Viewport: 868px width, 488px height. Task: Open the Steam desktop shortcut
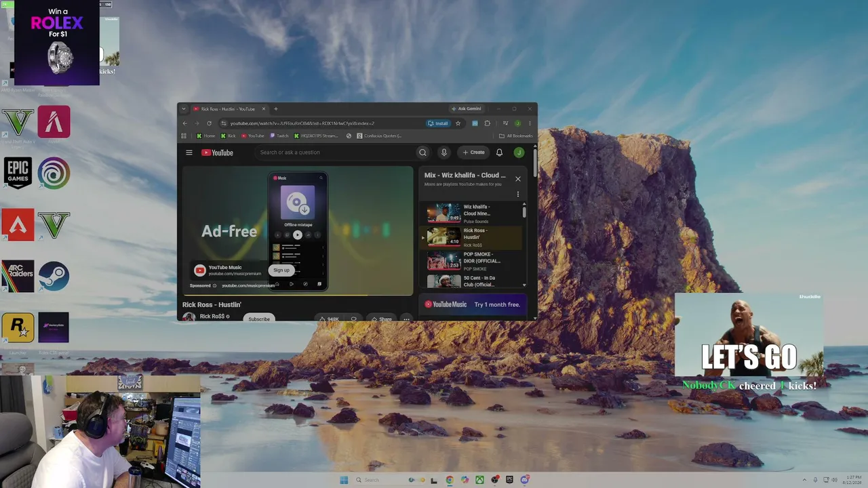tap(54, 277)
